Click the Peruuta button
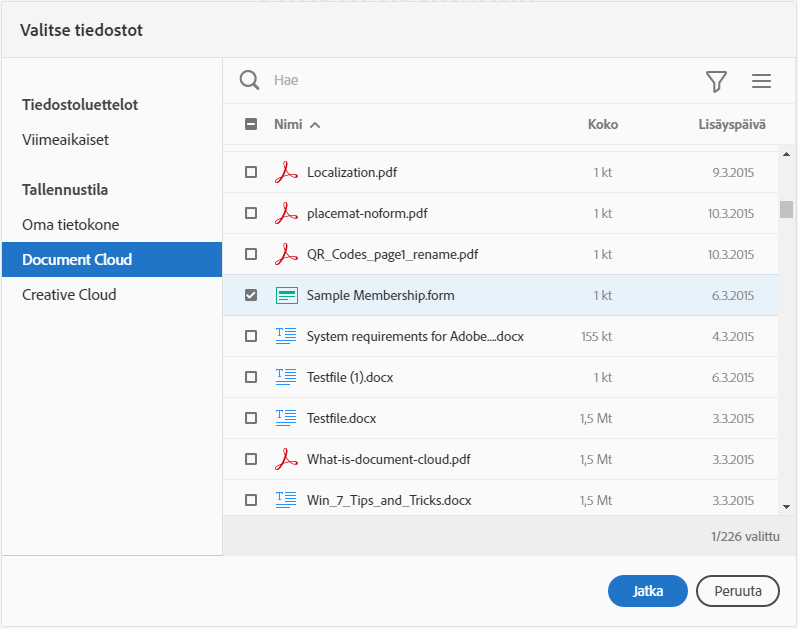798x629 pixels. tap(737, 591)
